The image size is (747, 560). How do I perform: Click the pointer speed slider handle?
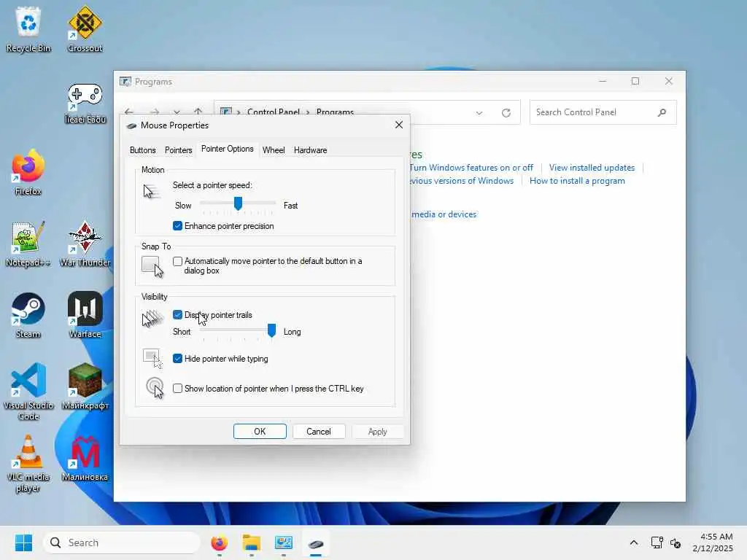(x=238, y=203)
